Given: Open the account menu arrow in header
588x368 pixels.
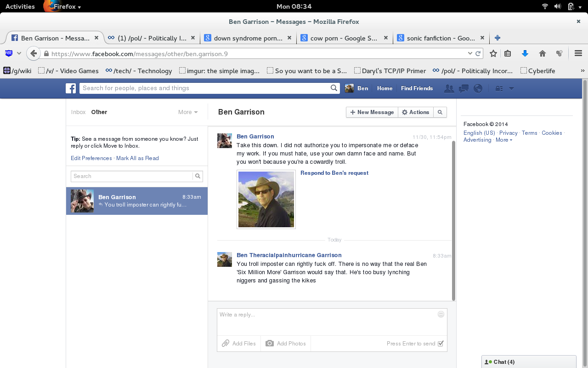Looking at the screenshot, I should coord(511,88).
